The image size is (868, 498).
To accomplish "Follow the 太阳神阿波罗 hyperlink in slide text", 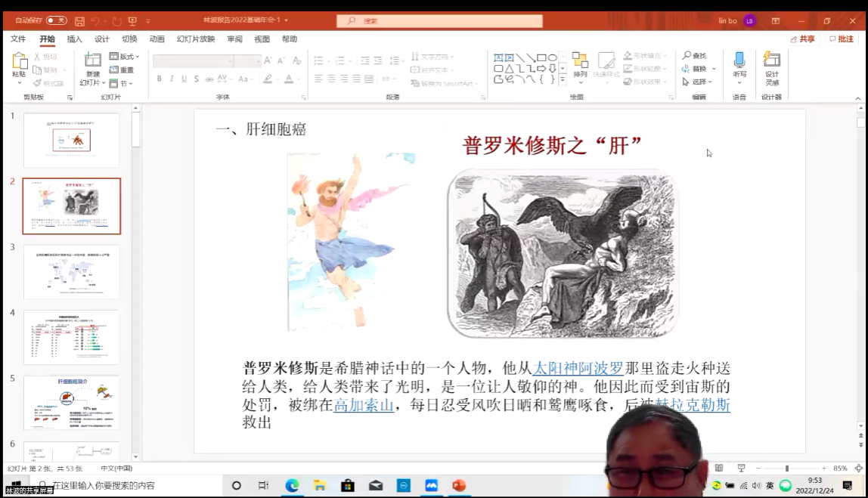I will click(x=578, y=368).
